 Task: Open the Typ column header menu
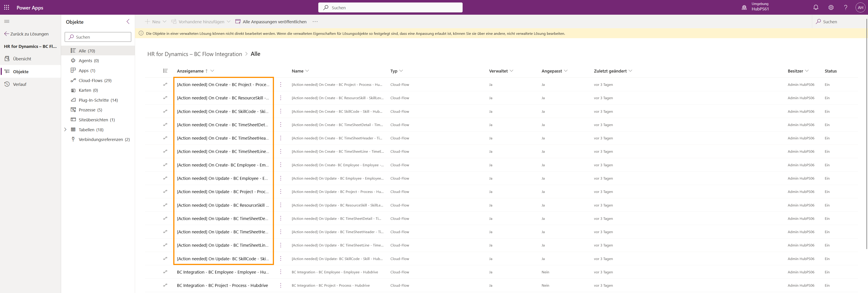[x=397, y=71]
